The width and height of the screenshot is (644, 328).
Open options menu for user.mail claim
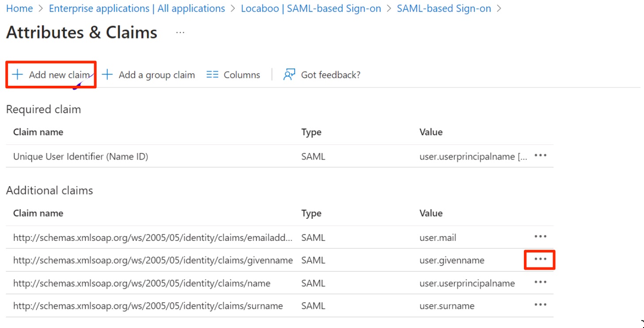540,236
